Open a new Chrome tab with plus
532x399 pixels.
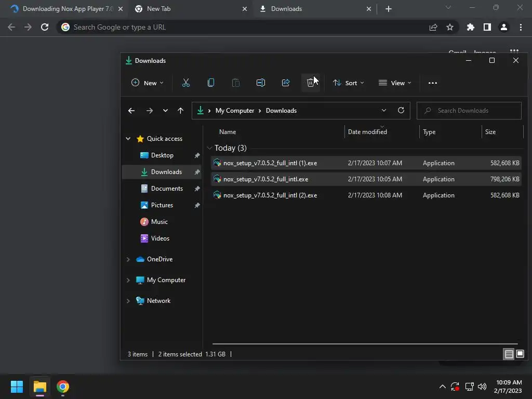tap(389, 9)
